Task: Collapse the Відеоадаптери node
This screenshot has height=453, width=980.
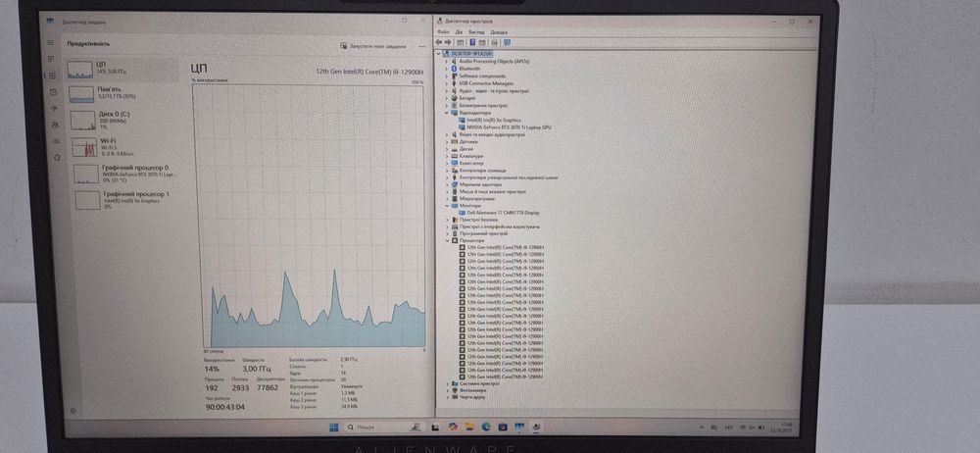Action: click(446, 113)
